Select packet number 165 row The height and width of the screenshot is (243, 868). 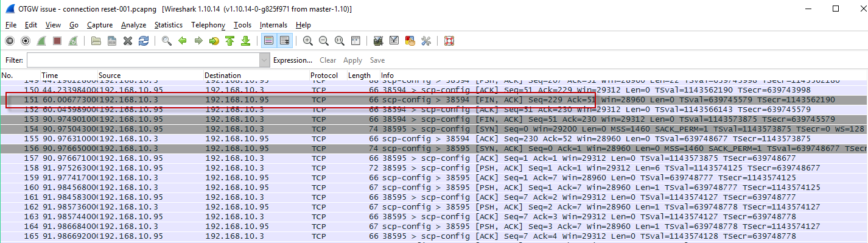pyautogui.click(x=434, y=236)
